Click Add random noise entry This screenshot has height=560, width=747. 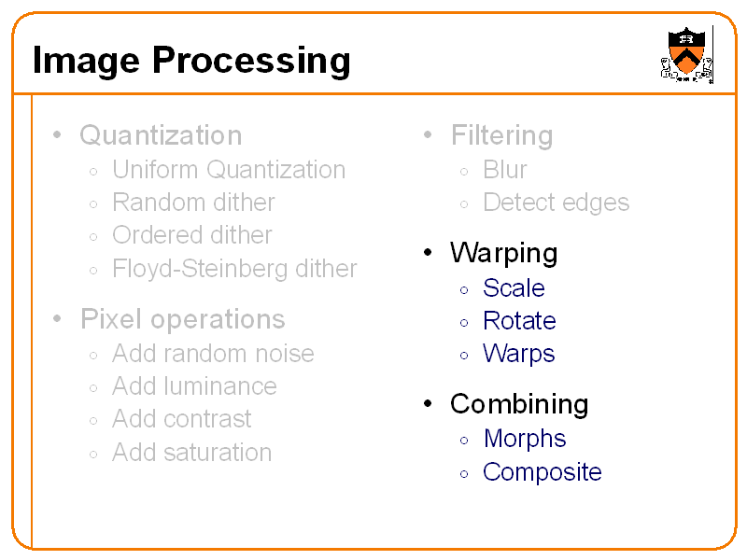(213, 354)
